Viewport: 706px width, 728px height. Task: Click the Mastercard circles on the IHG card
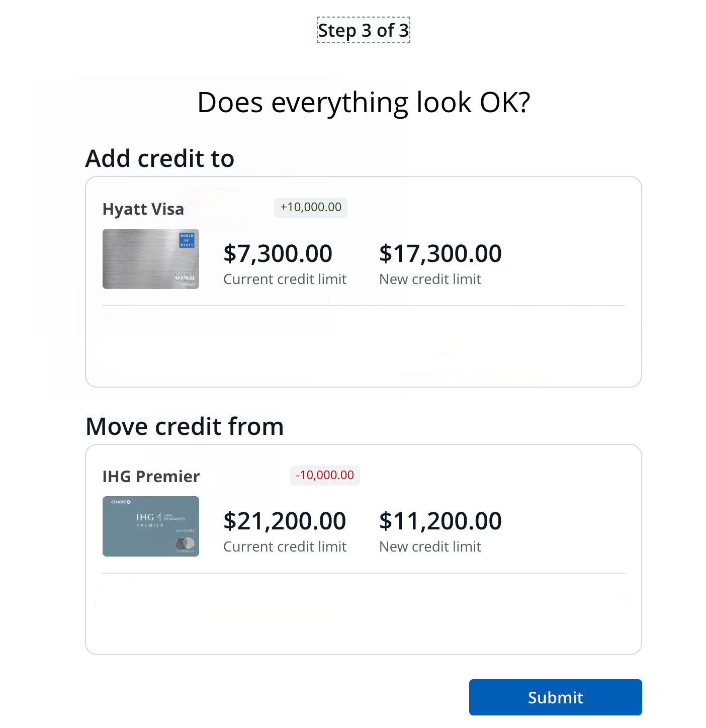point(185,542)
